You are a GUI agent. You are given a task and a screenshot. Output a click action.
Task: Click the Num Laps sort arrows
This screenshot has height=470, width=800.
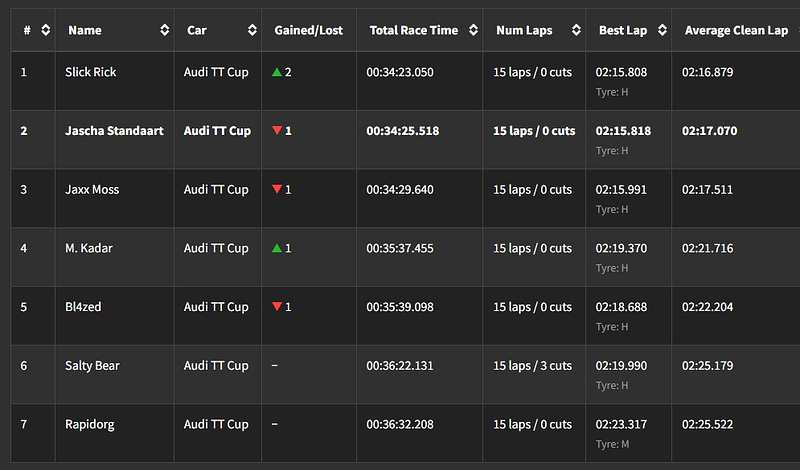coord(576,31)
